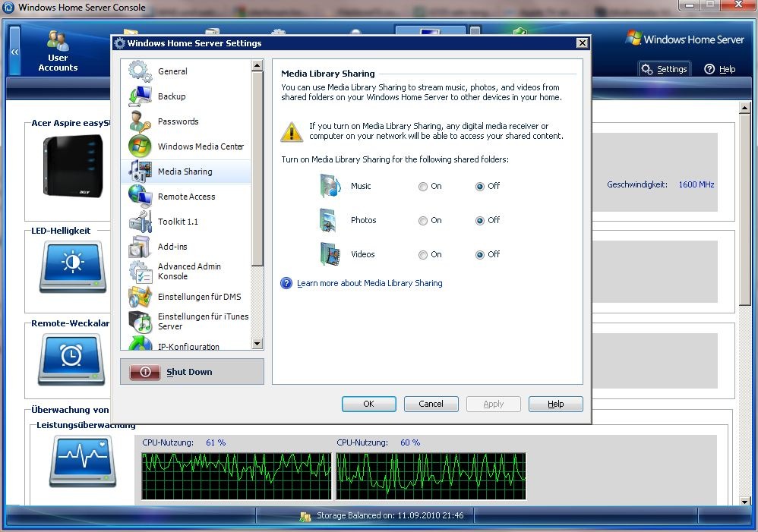
Task: Click the Remote Access globe icon
Action: click(141, 197)
